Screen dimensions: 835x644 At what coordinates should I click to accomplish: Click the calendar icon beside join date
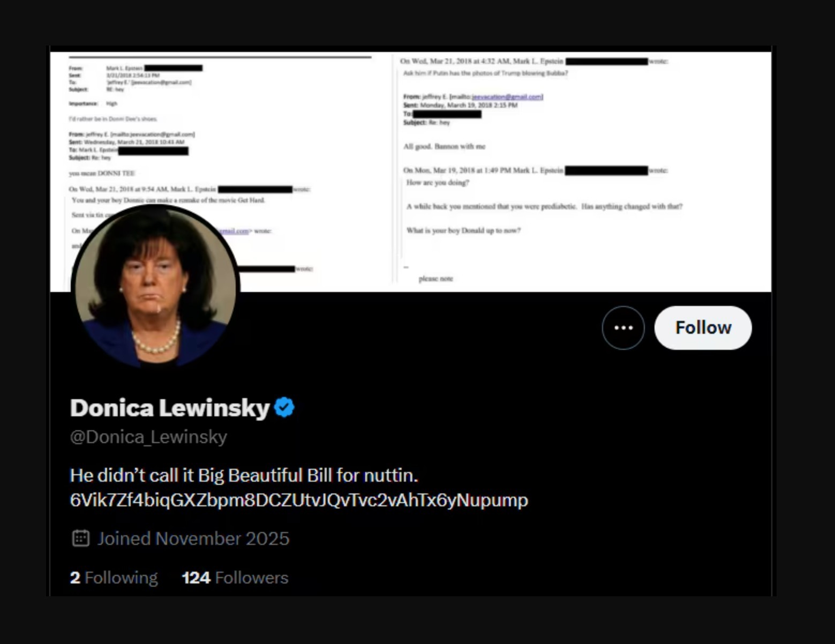(x=80, y=538)
